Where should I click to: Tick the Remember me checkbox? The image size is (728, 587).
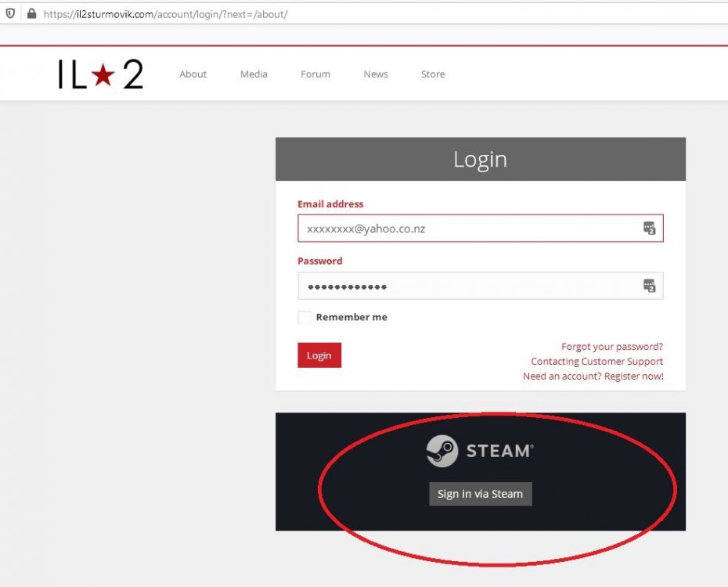[304, 318]
